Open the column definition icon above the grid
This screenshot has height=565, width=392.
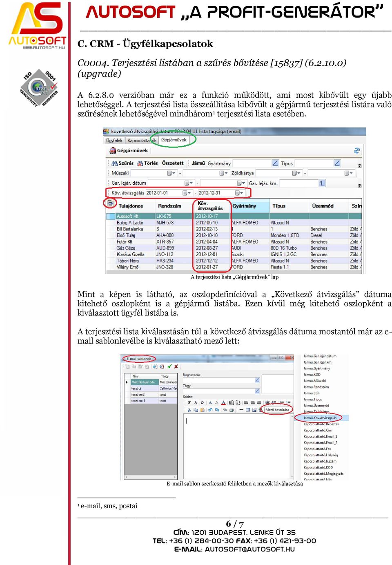(x=110, y=203)
